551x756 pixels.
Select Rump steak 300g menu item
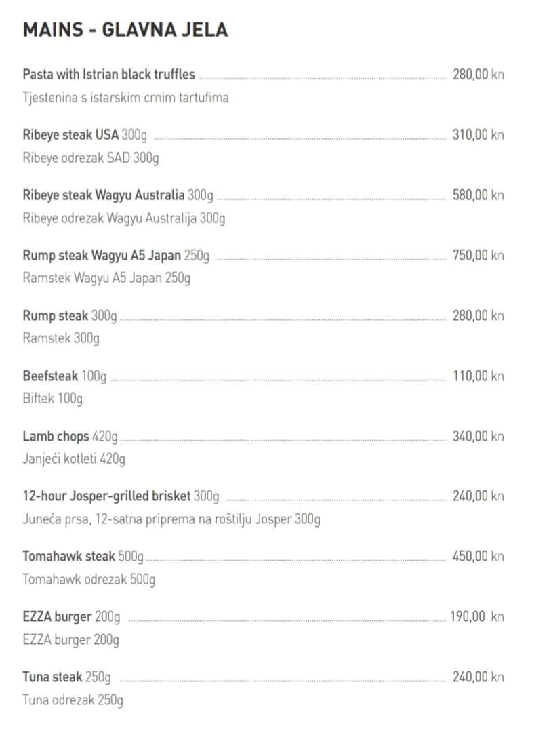pyautogui.click(x=70, y=316)
